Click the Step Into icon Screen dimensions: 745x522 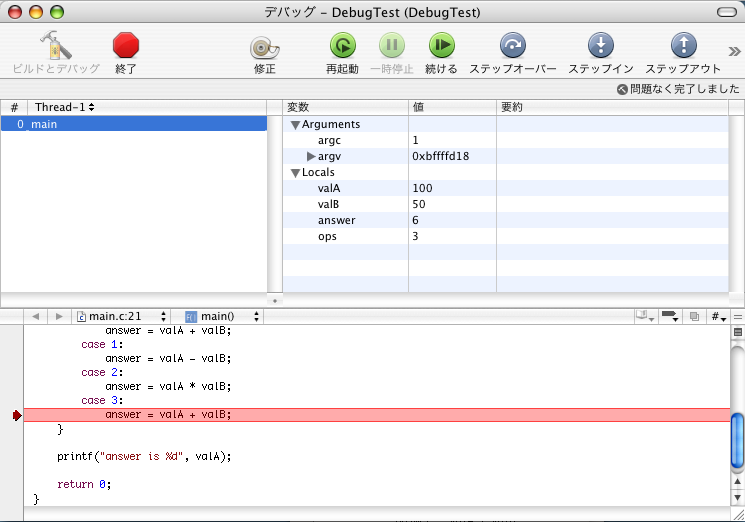point(600,46)
